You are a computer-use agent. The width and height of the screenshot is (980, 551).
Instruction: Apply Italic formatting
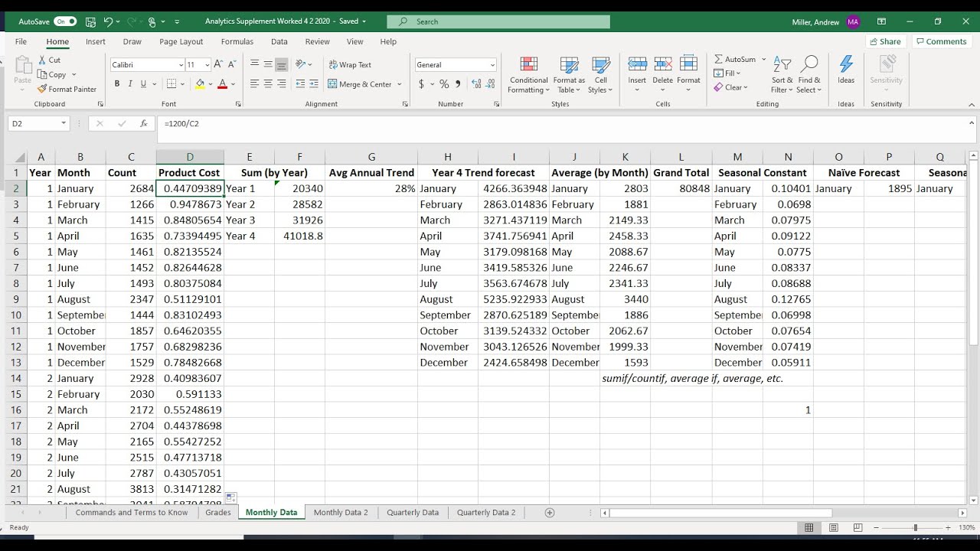coord(130,84)
